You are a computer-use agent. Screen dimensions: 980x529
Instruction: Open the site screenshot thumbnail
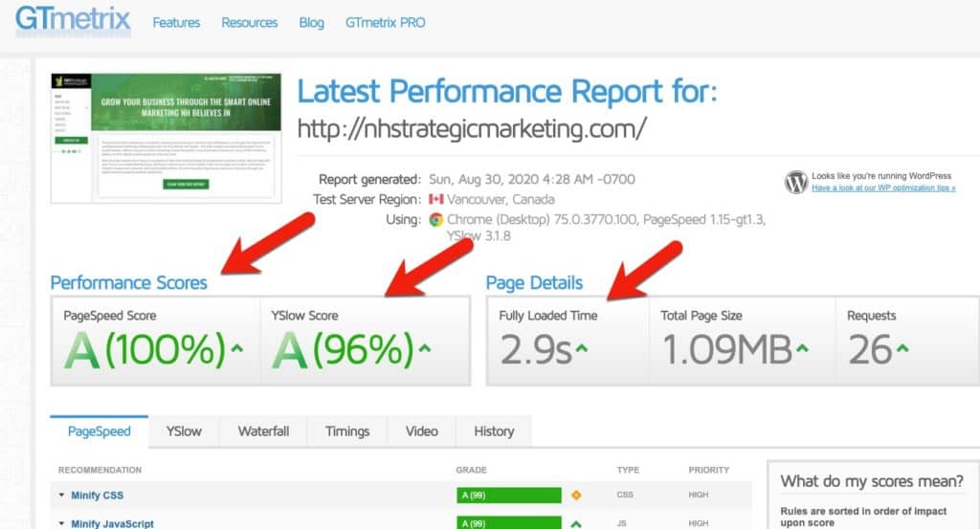(x=166, y=138)
